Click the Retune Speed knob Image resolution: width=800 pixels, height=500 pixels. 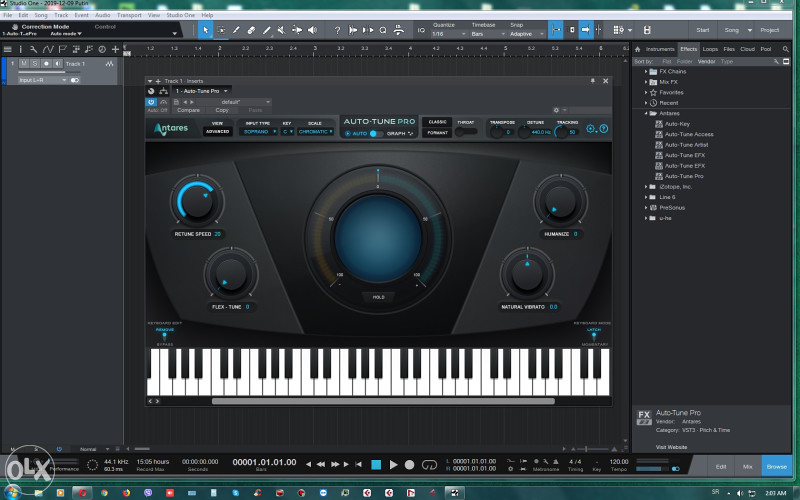point(196,201)
